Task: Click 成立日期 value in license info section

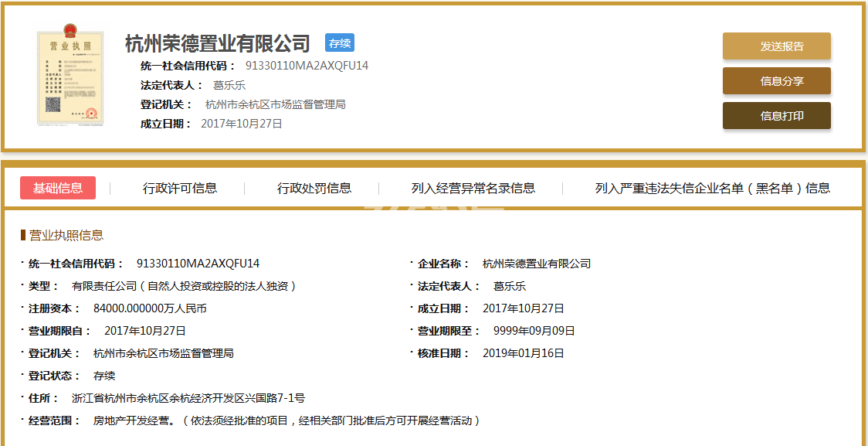Action: [523, 308]
